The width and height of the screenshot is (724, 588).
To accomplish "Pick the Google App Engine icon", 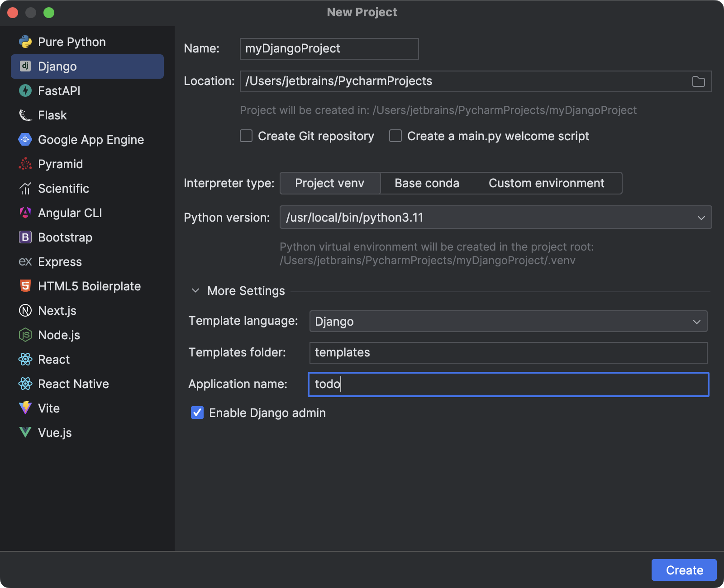I will (x=25, y=140).
